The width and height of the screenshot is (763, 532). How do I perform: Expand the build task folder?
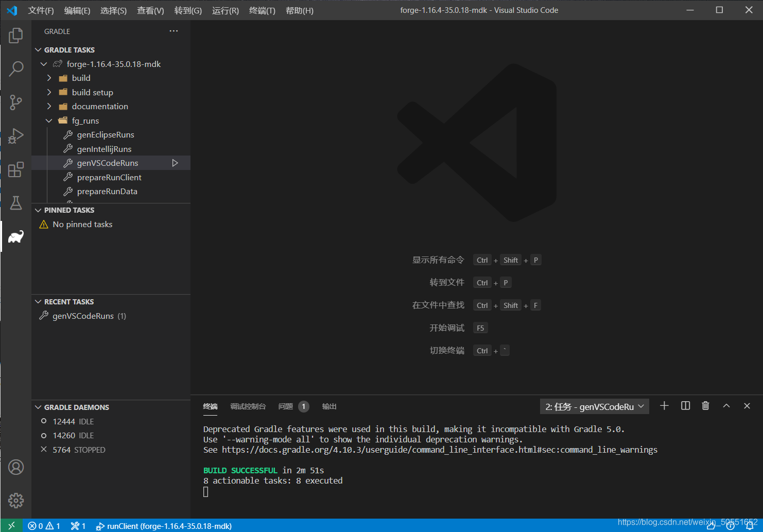tap(49, 78)
